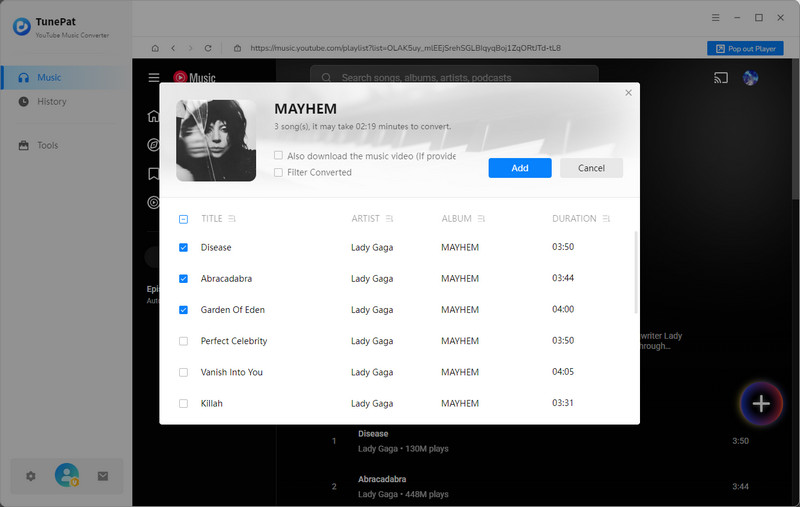Click the Cancel button

tap(591, 168)
